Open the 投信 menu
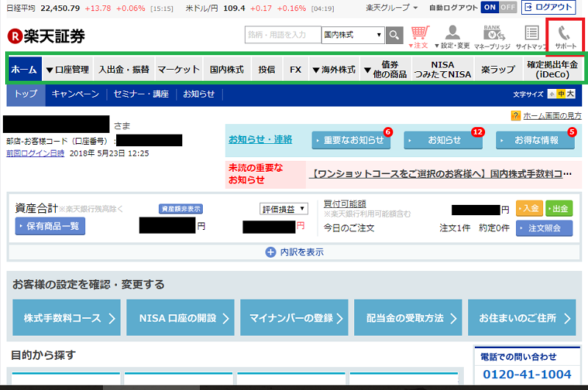588x390 pixels. [267, 69]
